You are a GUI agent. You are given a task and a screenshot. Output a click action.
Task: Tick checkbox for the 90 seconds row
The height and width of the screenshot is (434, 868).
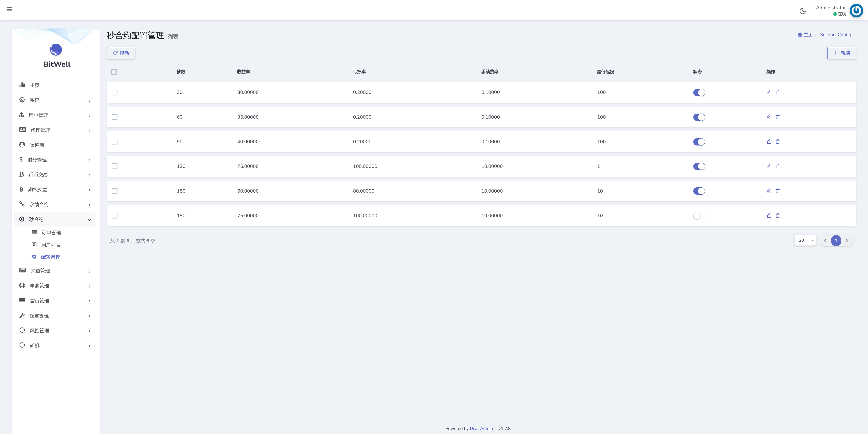(x=115, y=142)
